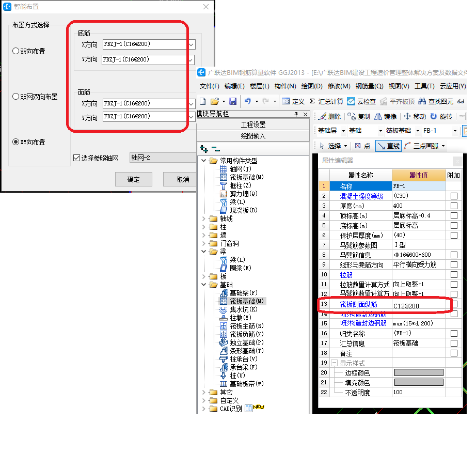Click the expand-all plus icon in navigation tree
The height and width of the screenshot is (468, 476).
[204, 149]
